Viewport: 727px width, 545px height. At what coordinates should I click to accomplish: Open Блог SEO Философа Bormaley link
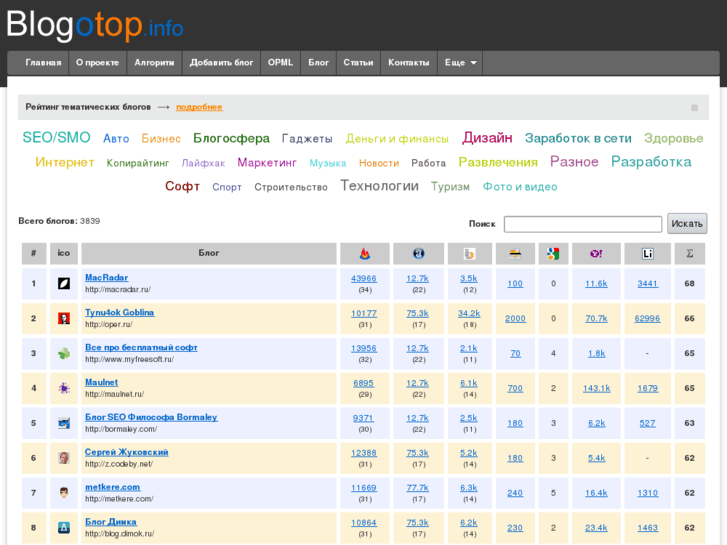tap(151, 417)
